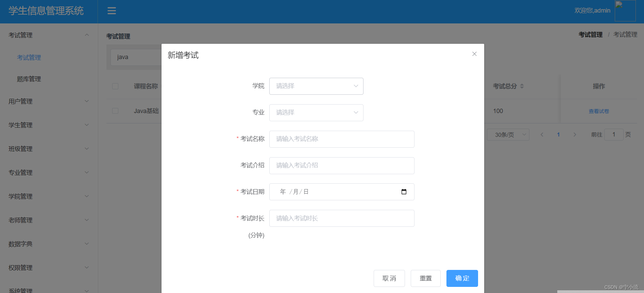This screenshot has width=644, height=293.
Task: Expand the 班级管理 sidebar menu
Action: pos(49,149)
